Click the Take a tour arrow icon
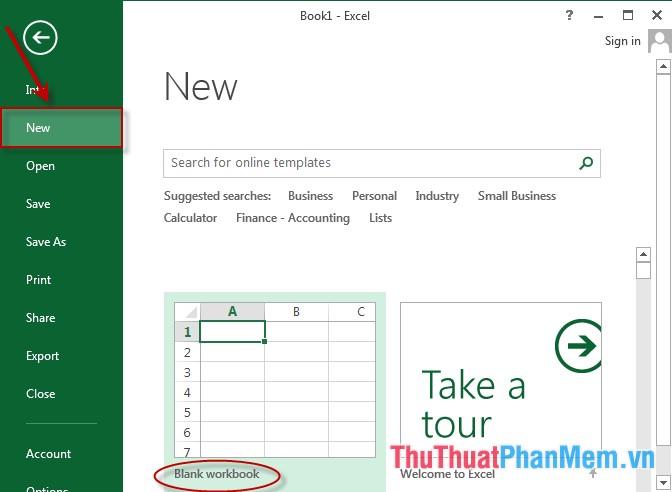Screen dimensions: 672x492 click(579, 346)
